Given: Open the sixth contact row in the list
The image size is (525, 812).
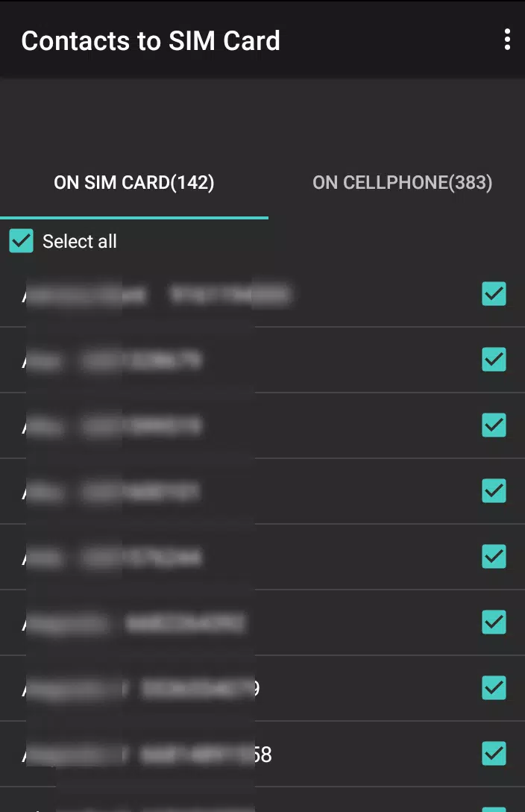Looking at the screenshot, I should [x=262, y=622].
